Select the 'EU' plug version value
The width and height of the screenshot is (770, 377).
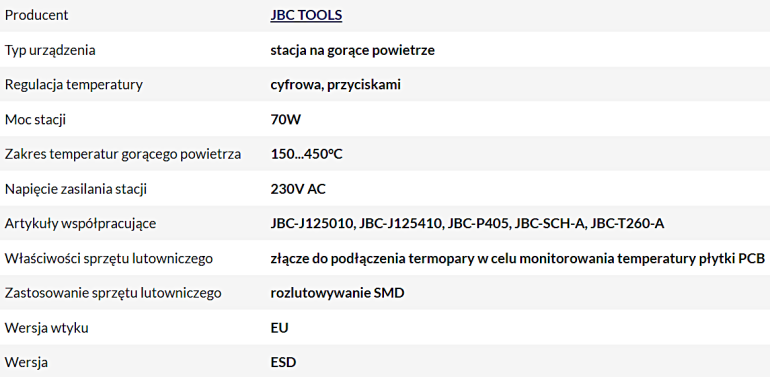(279, 328)
